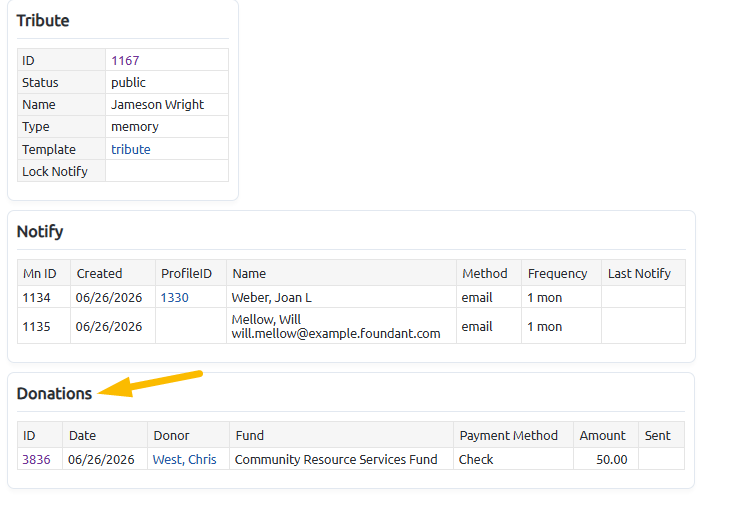
Task: Click the Notify section heading
Action: tap(40, 231)
